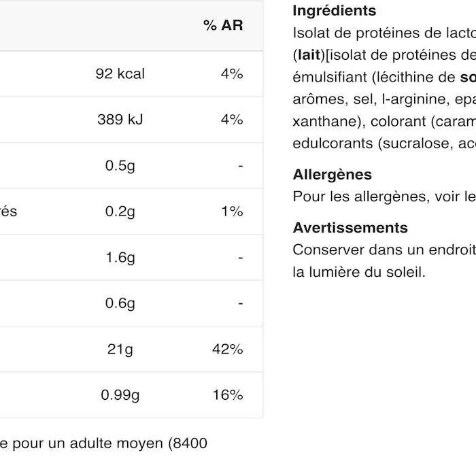
Task: Click the "Avertissements" heading
Action: pos(350,228)
